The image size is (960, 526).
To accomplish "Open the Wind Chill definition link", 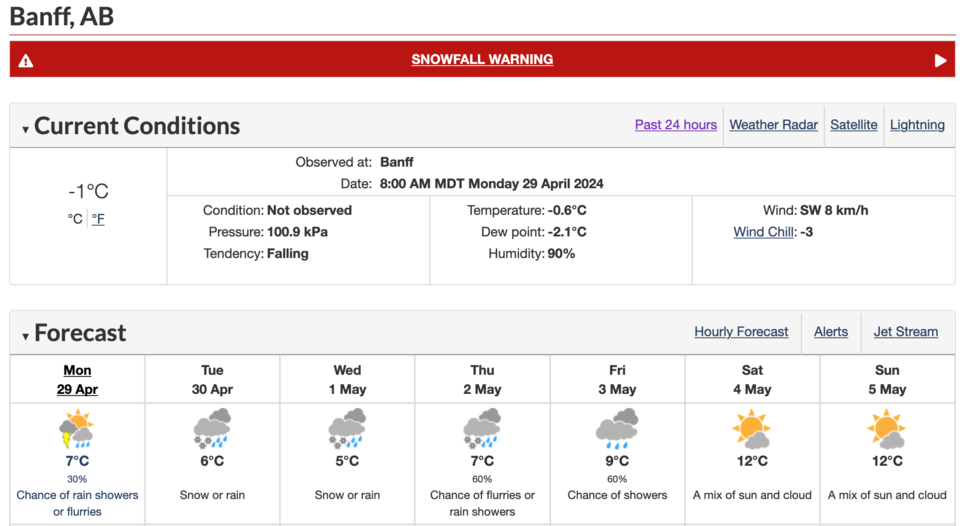I will click(763, 232).
